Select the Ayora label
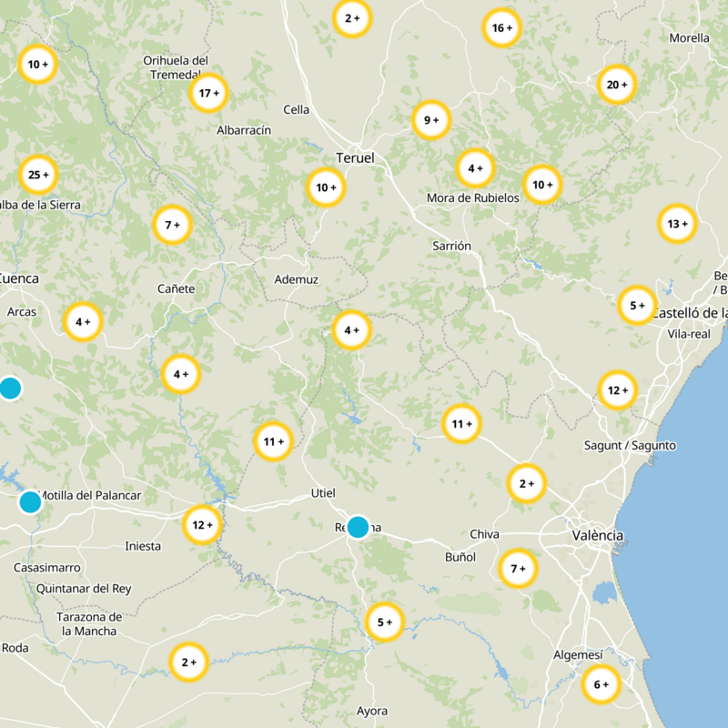The width and height of the screenshot is (728, 728). pos(372,712)
